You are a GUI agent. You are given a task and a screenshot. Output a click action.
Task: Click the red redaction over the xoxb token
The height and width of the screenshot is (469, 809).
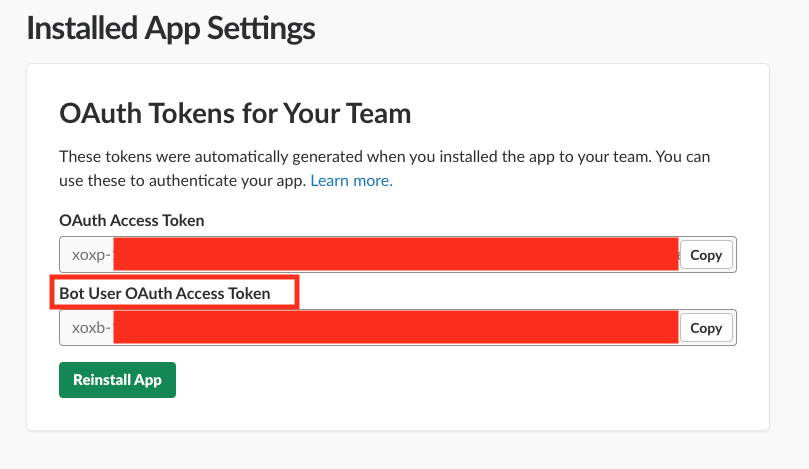coord(395,327)
